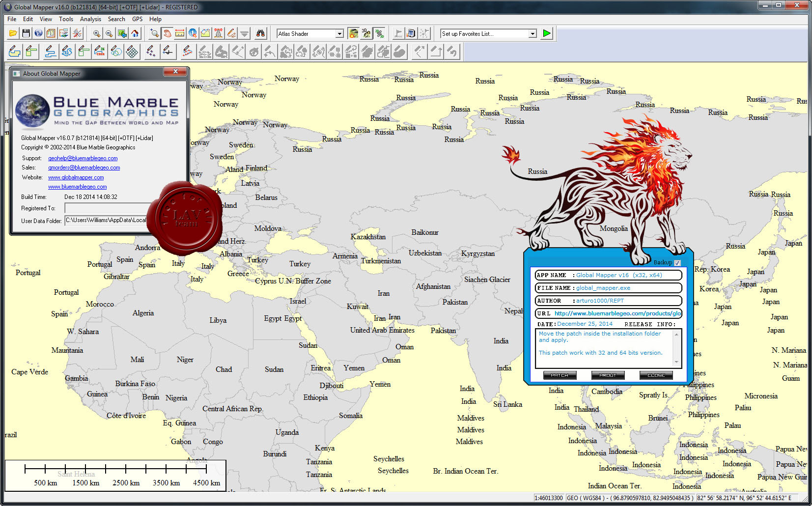This screenshot has width=812, height=506.
Task: Toggle the hill shading icon
Action: tap(353, 33)
